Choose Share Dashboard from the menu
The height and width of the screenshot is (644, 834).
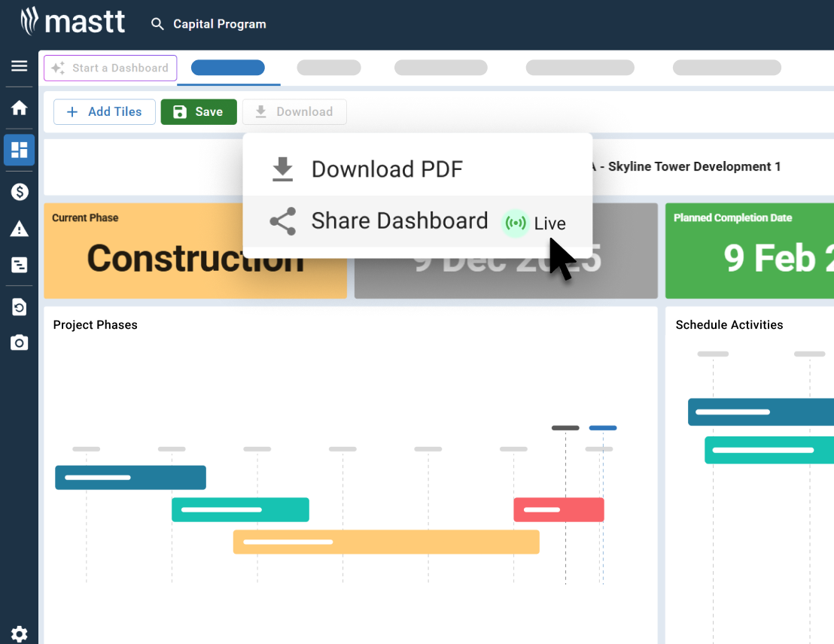[x=399, y=220]
